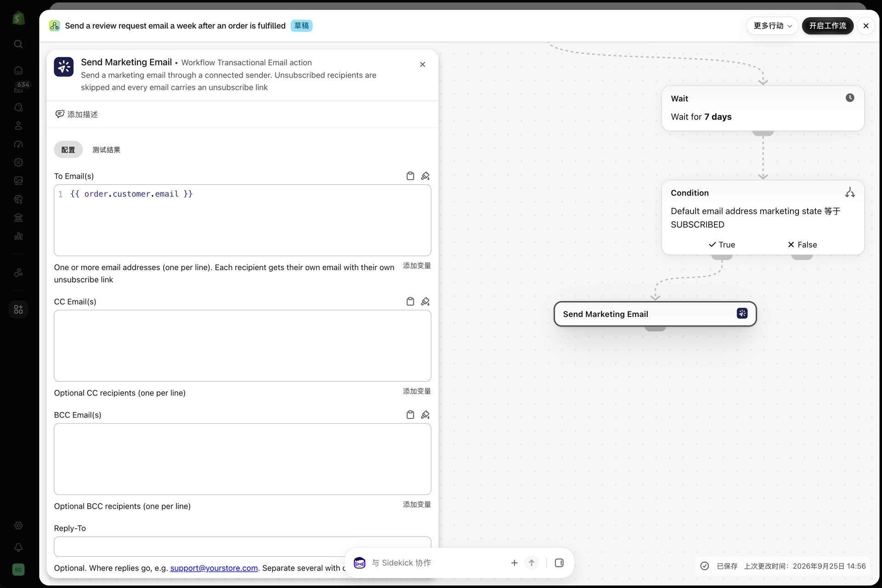Click paste icon for BCC Email(s)
The height and width of the screenshot is (588, 882).
410,415
